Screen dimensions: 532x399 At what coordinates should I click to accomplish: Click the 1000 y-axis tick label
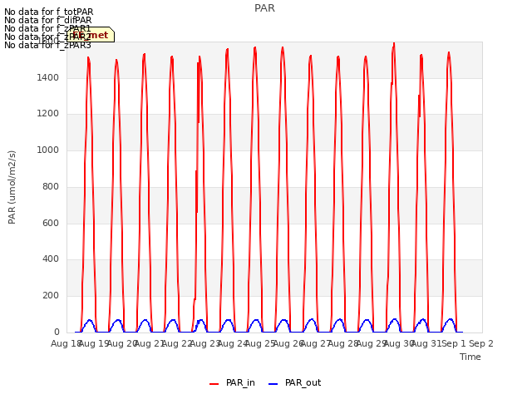[48, 150]
